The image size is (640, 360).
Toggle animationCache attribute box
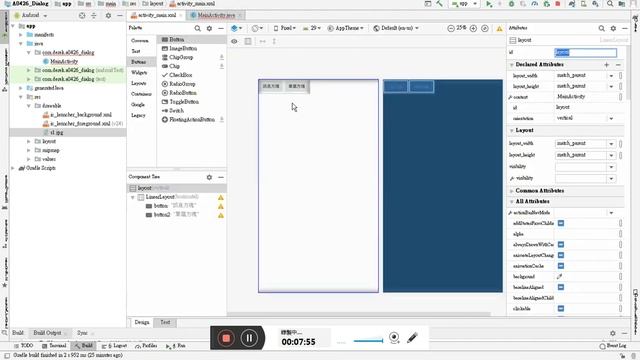click(x=561, y=266)
